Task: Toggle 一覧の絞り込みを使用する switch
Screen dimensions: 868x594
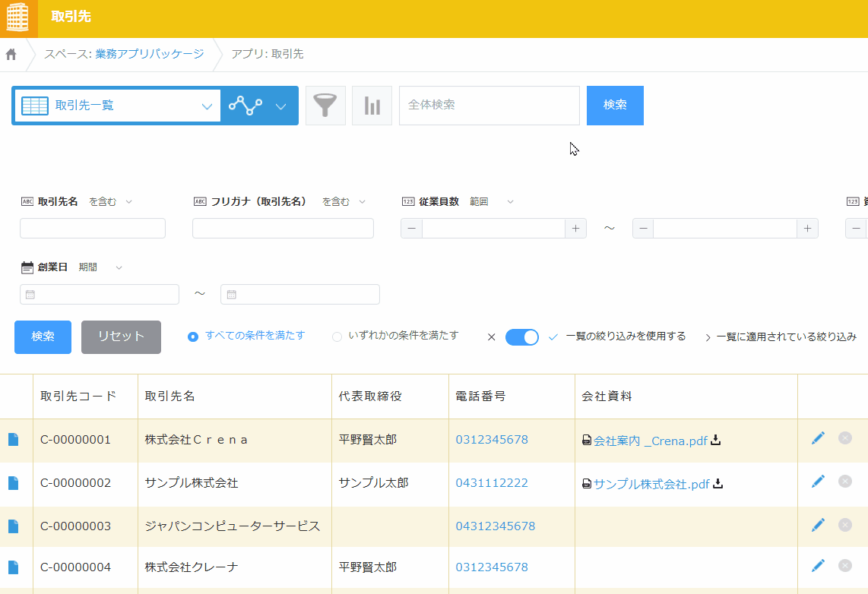Action: [521, 336]
